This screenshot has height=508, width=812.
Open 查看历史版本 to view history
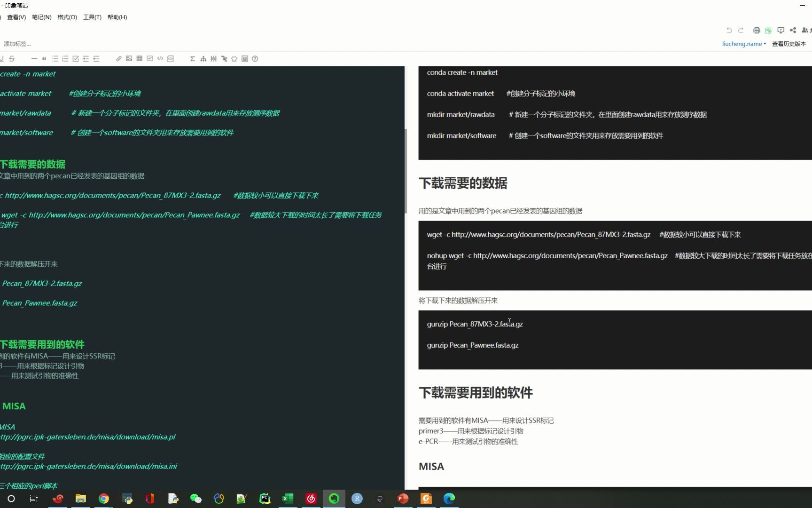tap(789, 44)
